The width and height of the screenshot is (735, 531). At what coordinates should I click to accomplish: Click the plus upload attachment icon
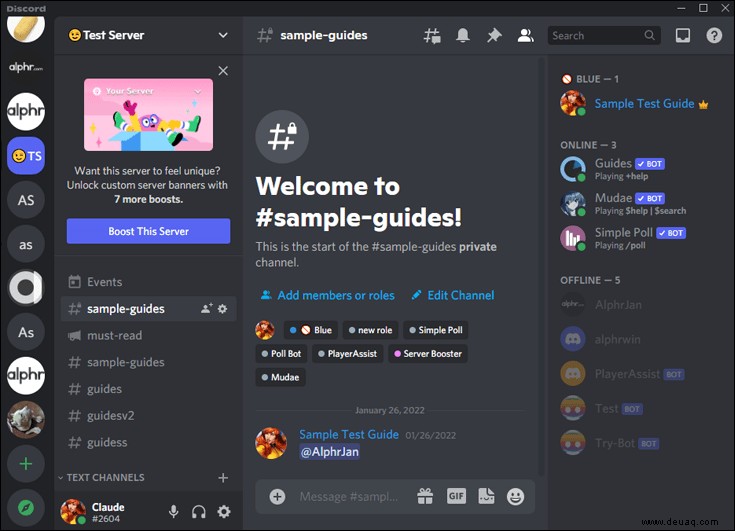click(277, 497)
